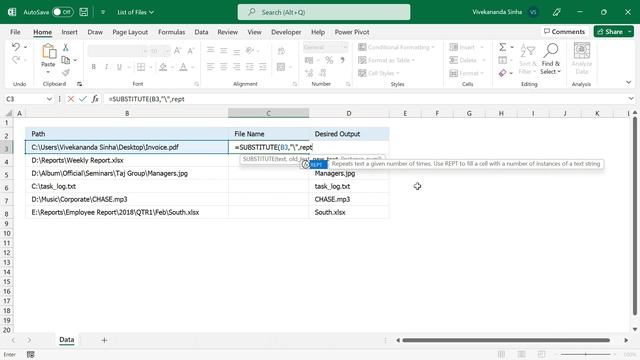Switch to the Power Pivot tab
Screen dimensions: 640x360
tap(352, 32)
